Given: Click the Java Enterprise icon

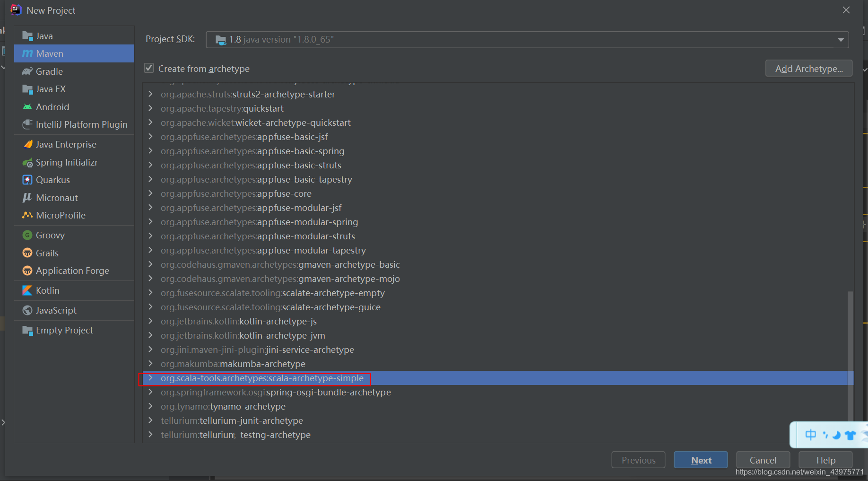Looking at the screenshot, I should (27, 144).
